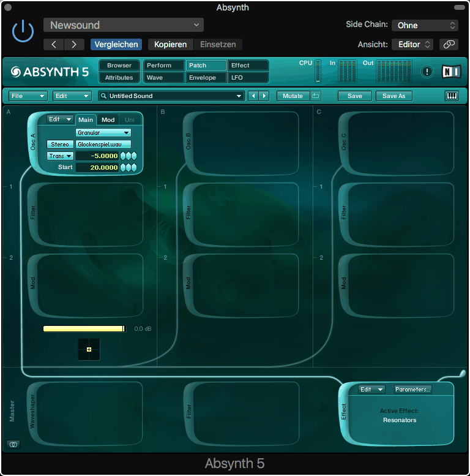470x476 pixels.
Task: Toggle the plug-in power bypass button
Action: pyautogui.click(x=23, y=30)
